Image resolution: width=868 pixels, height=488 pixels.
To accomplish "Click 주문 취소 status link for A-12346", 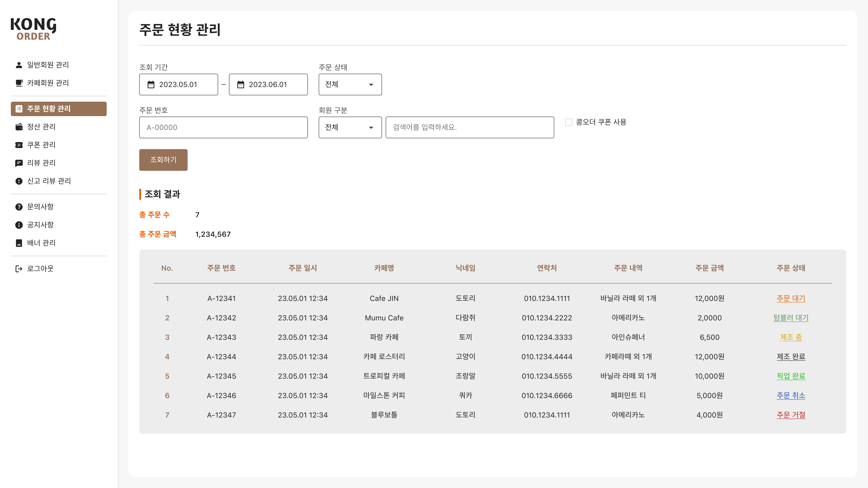I will click(x=791, y=395).
